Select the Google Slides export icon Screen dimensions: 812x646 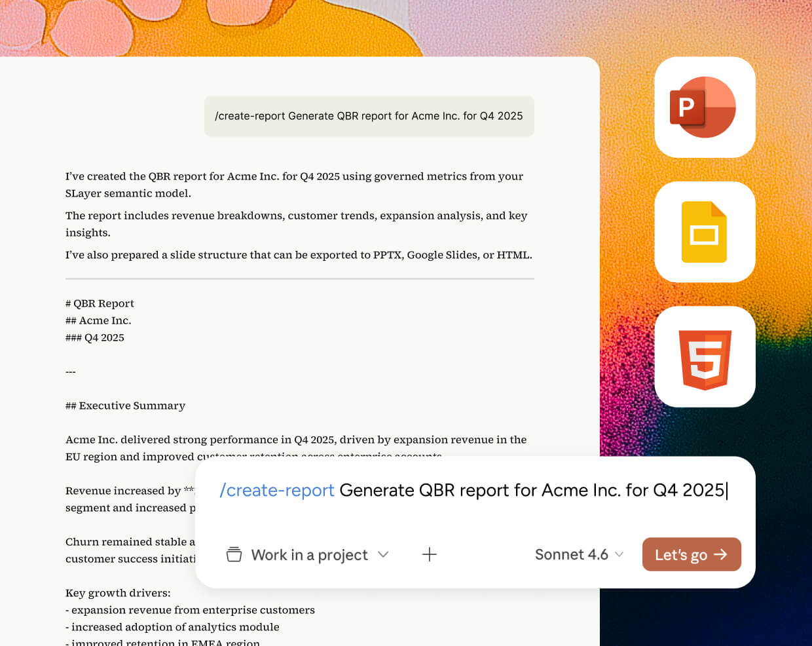pos(705,232)
